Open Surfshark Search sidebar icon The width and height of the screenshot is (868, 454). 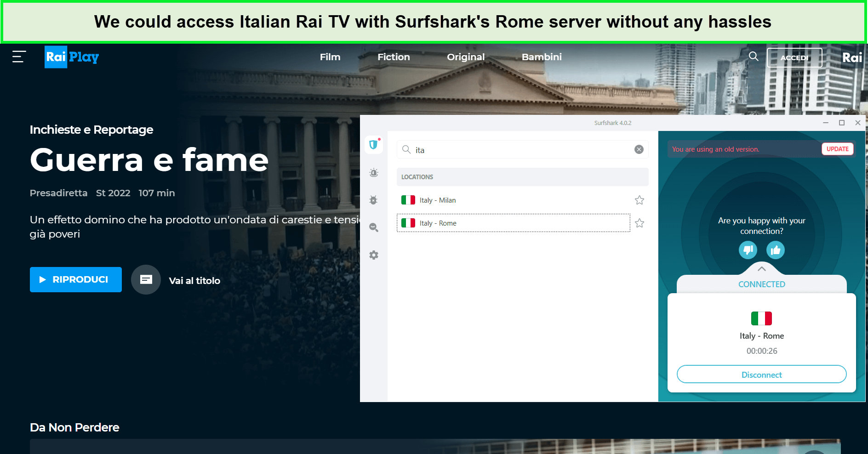(374, 227)
